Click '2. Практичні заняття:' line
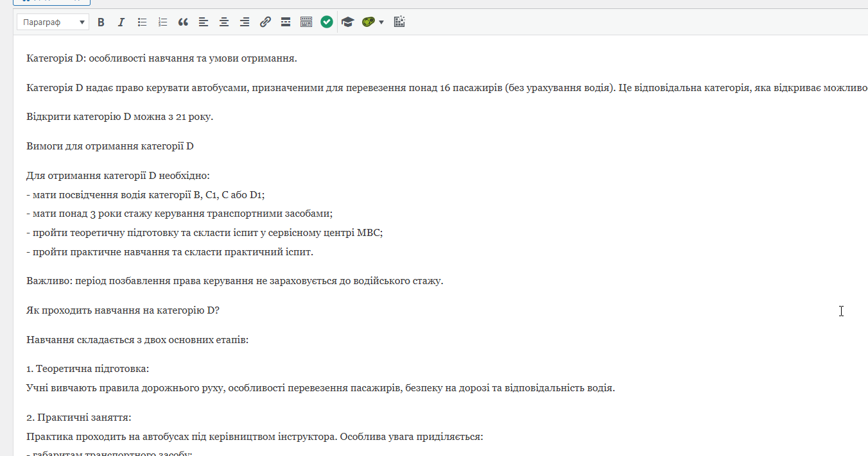This screenshot has width=868, height=456. 79,418
